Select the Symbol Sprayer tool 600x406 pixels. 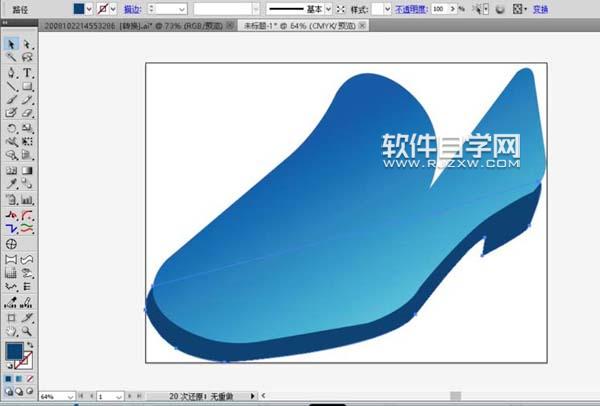[11, 199]
